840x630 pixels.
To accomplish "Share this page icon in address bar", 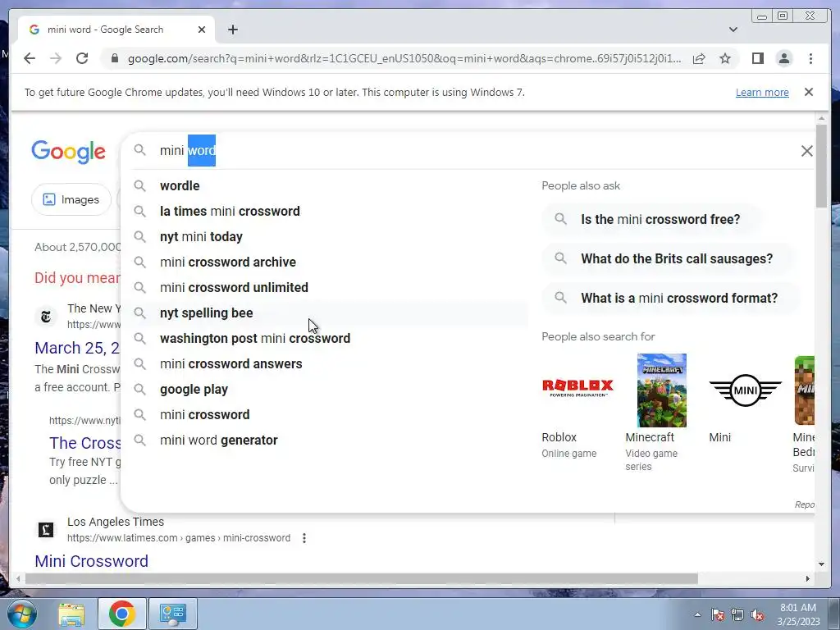I will 699,58.
